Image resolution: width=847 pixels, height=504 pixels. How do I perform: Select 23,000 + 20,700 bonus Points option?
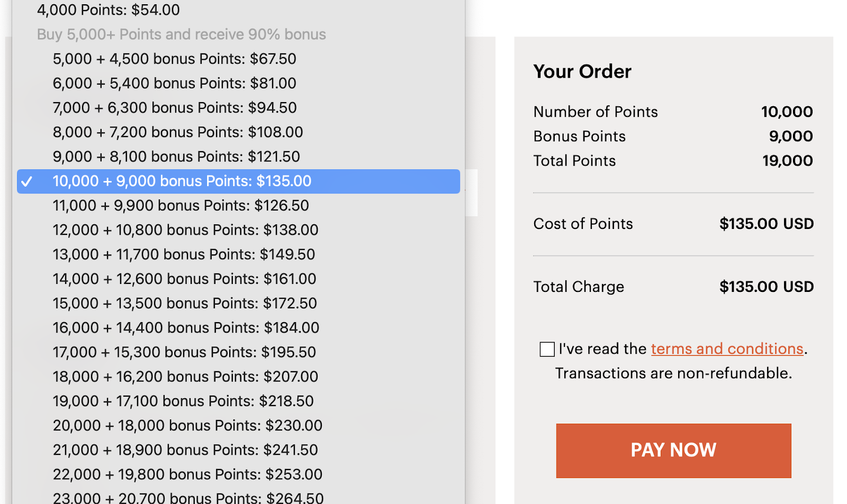188,498
